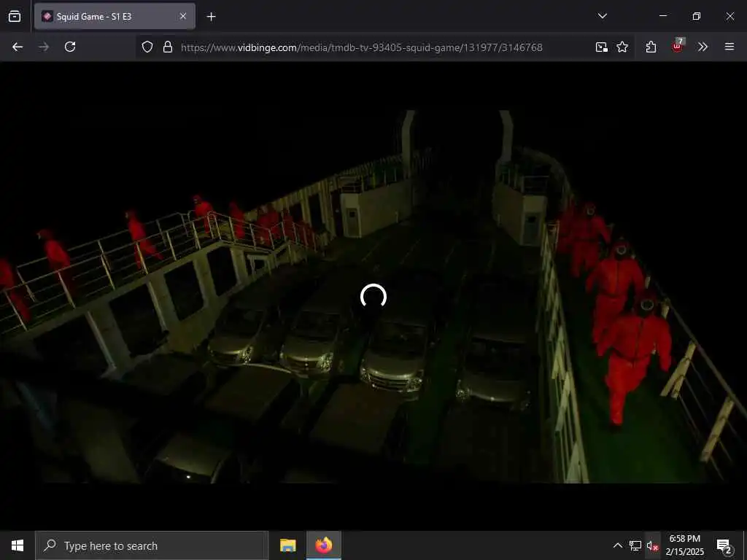This screenshot has height=560, width=747.
Task: Open Firefox View in the tab bar
Action: coord(15,16)
